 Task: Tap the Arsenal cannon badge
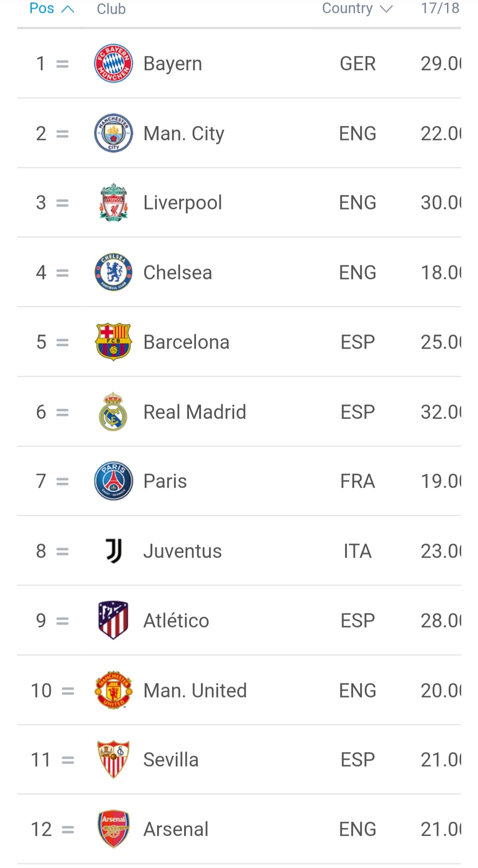pyautogui.click(x=113, y=829)
